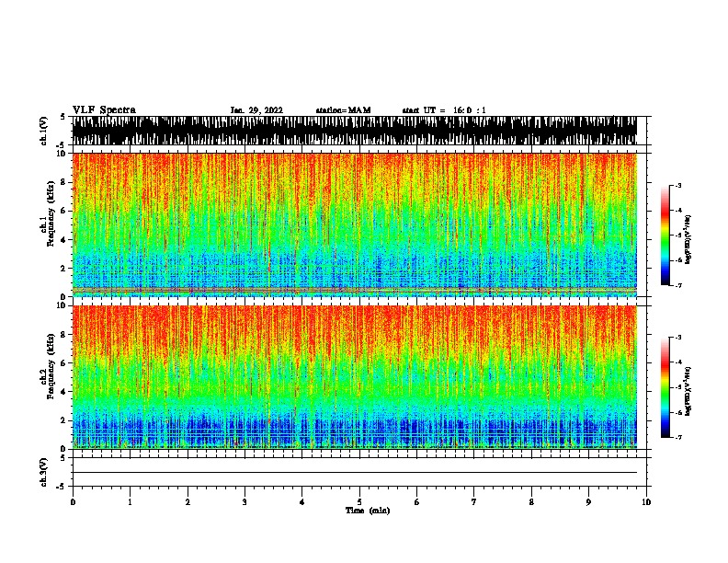Click the ch.1 colorbar 'log(PSD)' unit label
This screenshot has width=728, height=563.
click(x=688, y=239)
